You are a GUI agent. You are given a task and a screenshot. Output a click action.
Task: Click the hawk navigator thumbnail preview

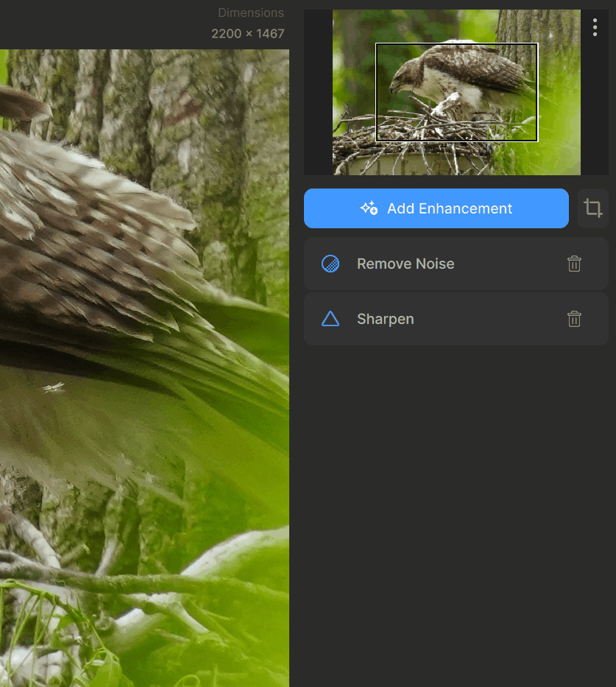pos(456,93)
